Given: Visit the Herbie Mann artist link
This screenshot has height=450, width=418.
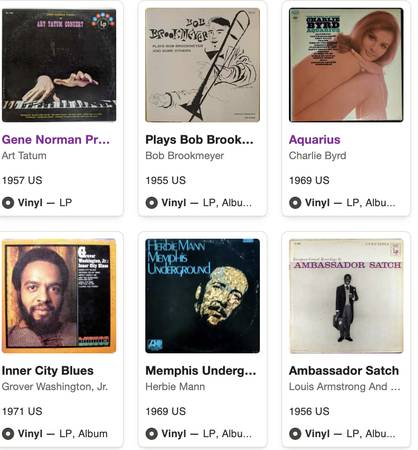Looking at the screenshot, I should pyautogui.click(x=175, y=387).
